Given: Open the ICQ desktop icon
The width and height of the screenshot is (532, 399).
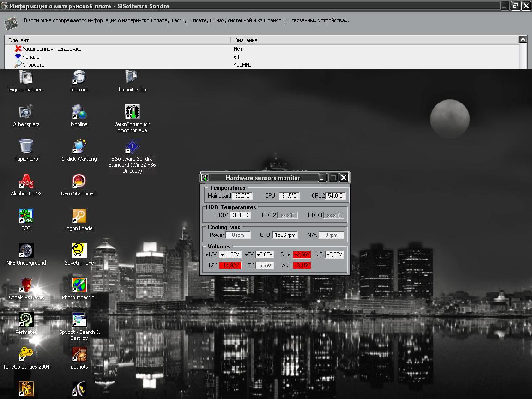Looking at the screenshot, I should coord(26,216).
